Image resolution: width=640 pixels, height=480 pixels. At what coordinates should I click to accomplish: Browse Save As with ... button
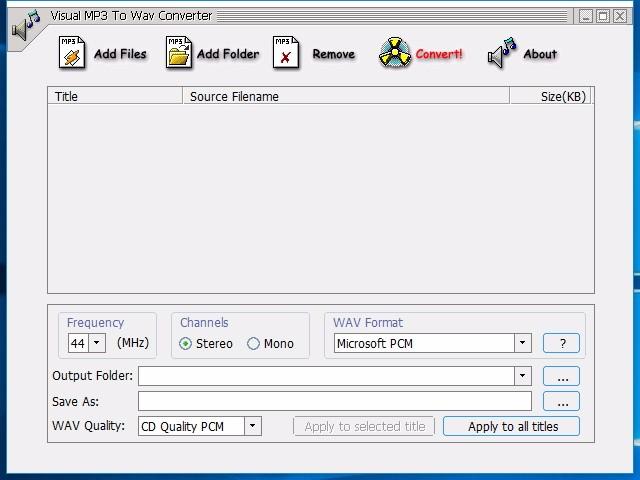(561, 401)
